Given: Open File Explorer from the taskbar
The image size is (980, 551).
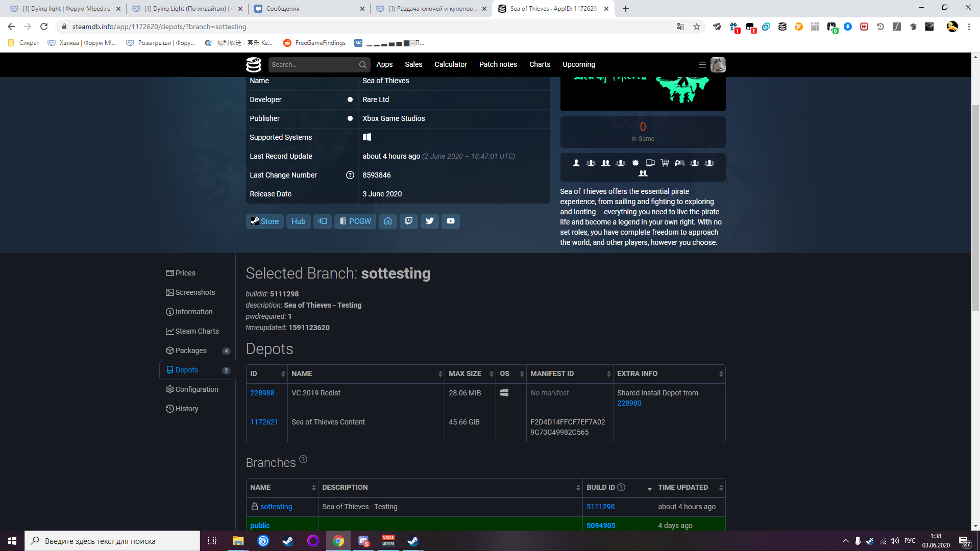Looking at the screenshot, I should tap(238, 541).
